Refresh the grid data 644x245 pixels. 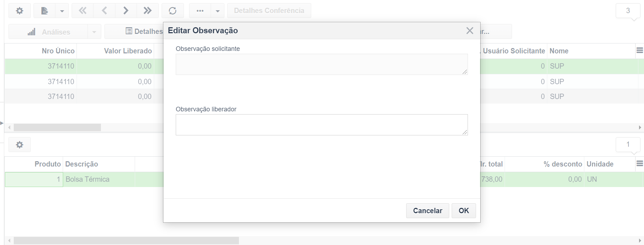pos(173,11)
